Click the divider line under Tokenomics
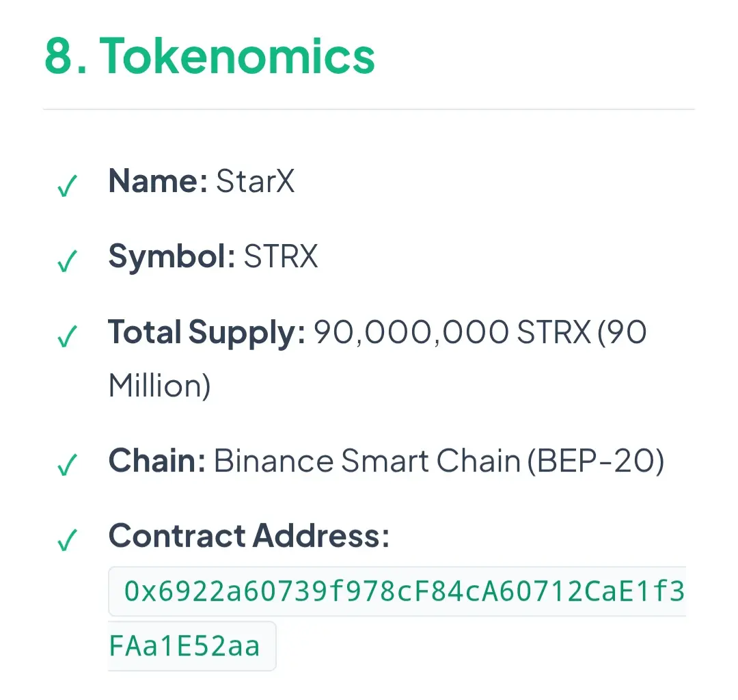The height and width of the screenshot is (700, 738). point(369,109)
